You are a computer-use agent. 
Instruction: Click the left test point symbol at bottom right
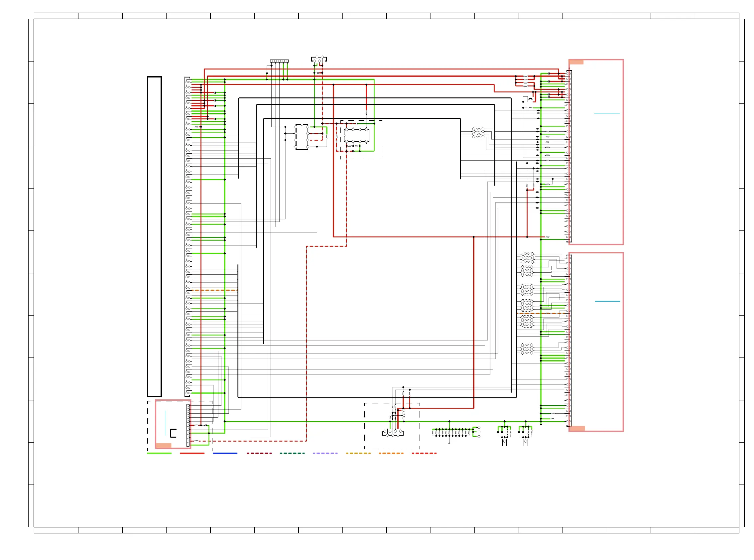point(504,441)
